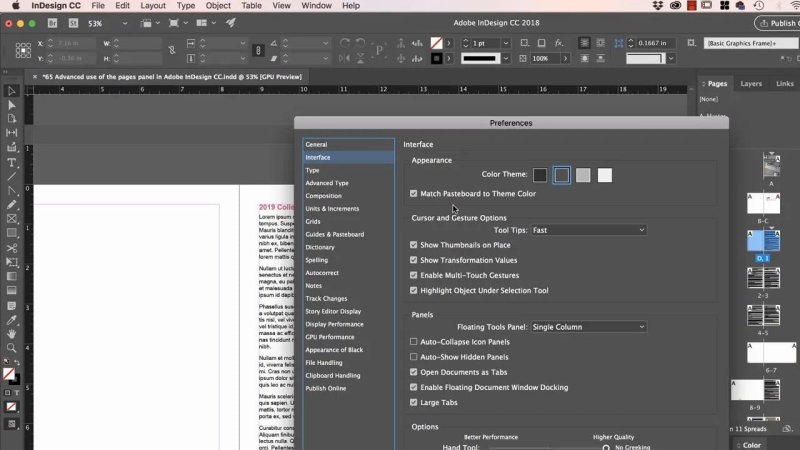Disable Enable Multi-Touch Gestures
The width and height of the screenshot is (800, 450).
pos(413,275)
